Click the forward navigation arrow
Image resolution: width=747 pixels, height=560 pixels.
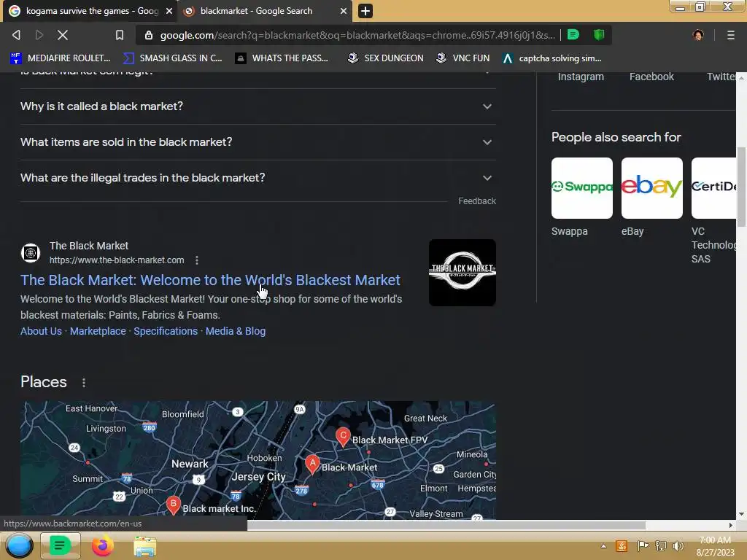pos(39,35)
